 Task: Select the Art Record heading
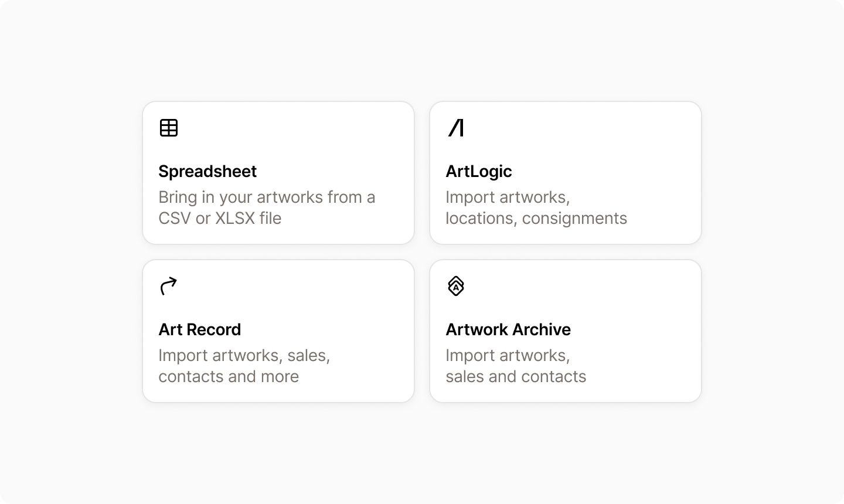[200, 329]
